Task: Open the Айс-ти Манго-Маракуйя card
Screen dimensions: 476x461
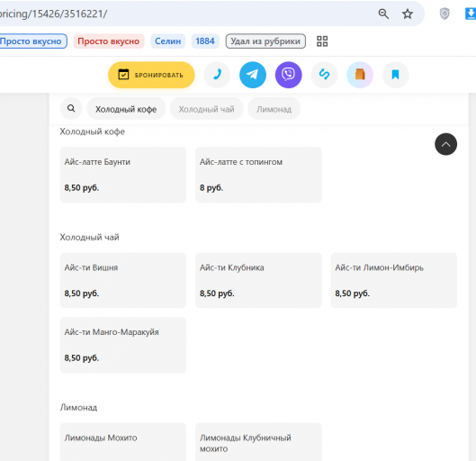Action: coord(123,345)
